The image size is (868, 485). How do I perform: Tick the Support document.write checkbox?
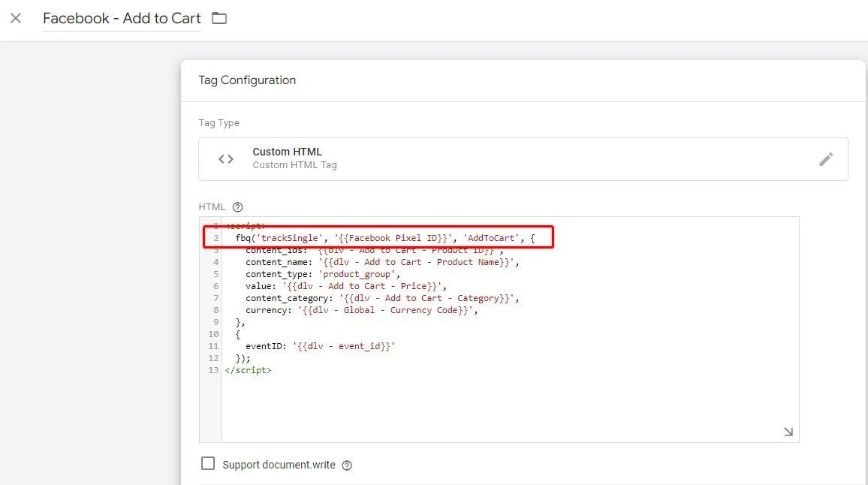[207, 463]
